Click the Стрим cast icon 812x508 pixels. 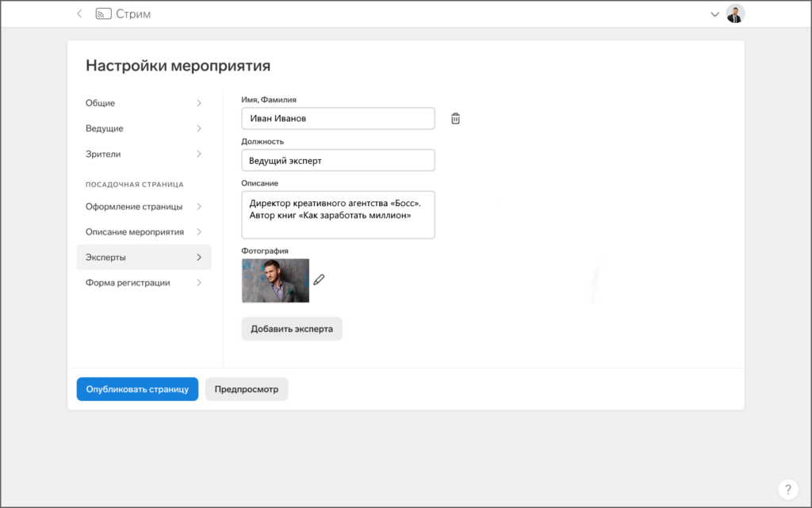pos(104,14)
